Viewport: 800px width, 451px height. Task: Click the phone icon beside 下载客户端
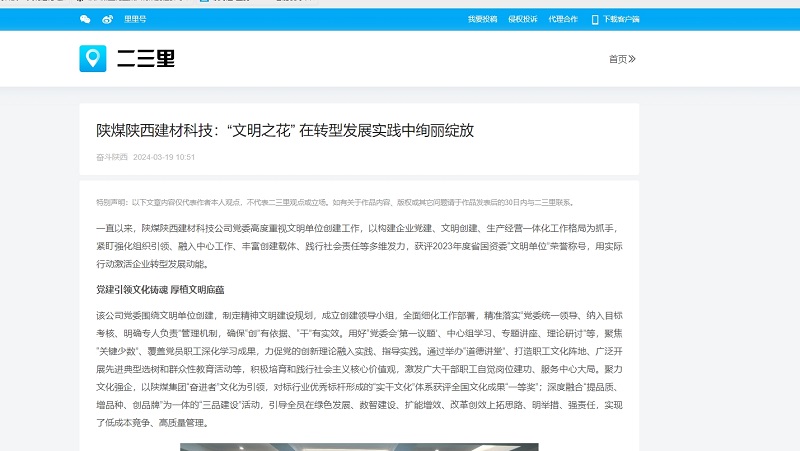coord(595,20)
